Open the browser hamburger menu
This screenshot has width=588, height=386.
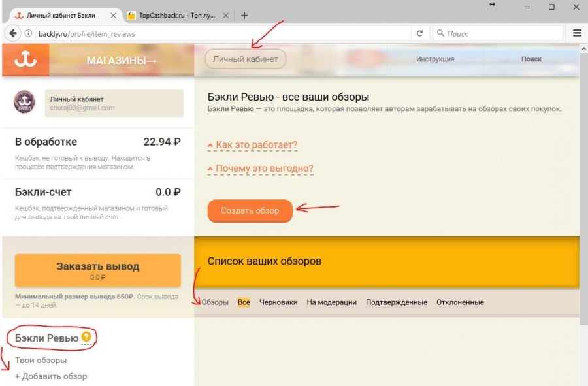pyautogui.click(x=577, y=33)
